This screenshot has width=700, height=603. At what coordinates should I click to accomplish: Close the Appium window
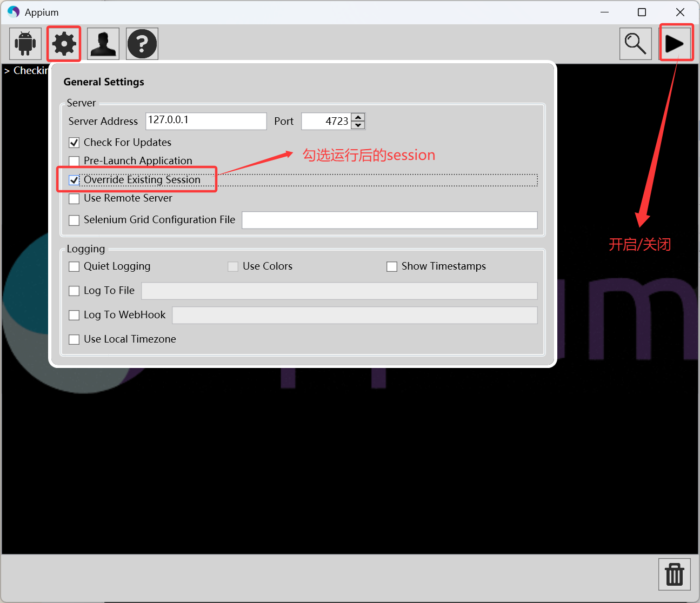(681, 12)
